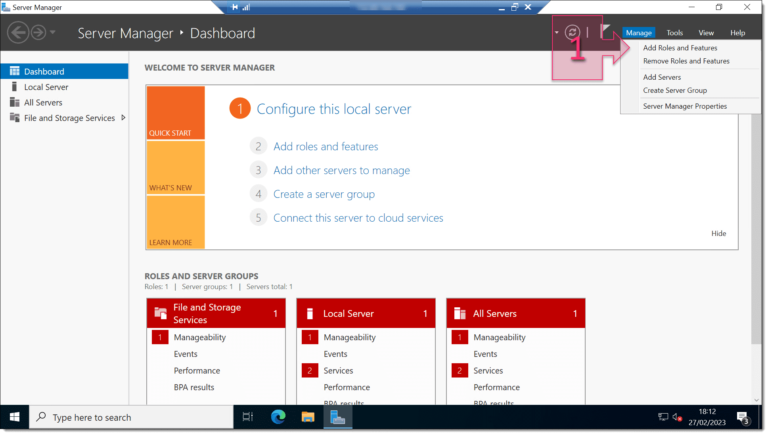
Task: Click the back navigation arrow
Action: tap(18, 33)
